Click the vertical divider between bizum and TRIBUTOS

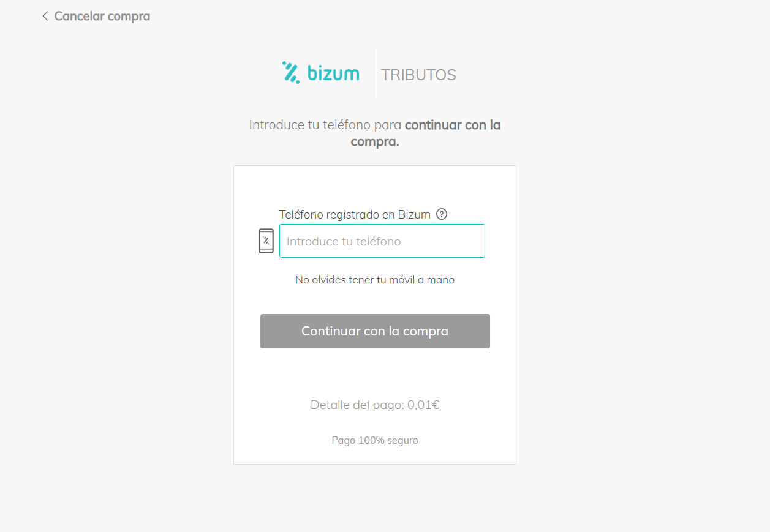point(374,73)
